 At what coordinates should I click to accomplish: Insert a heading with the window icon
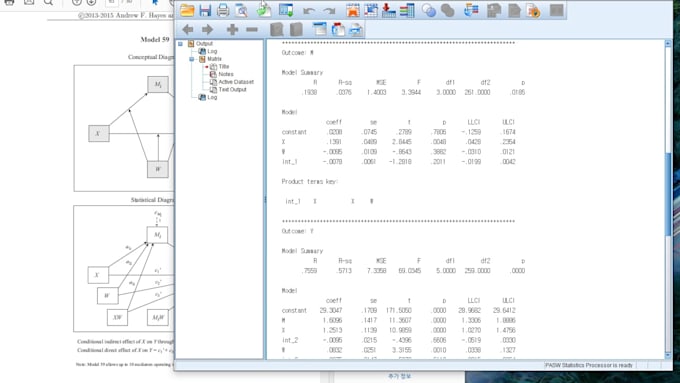pyautogui.click(x=320, y=29)
